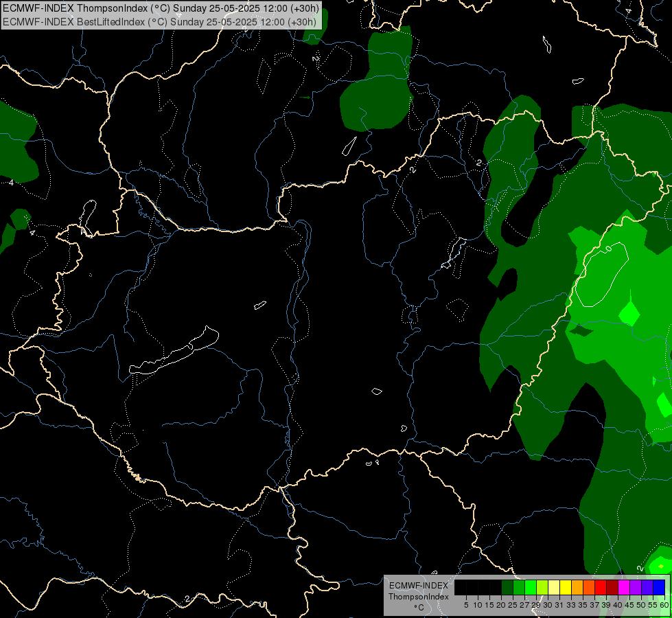Click the legend tick value '27'

coord(524,605)
